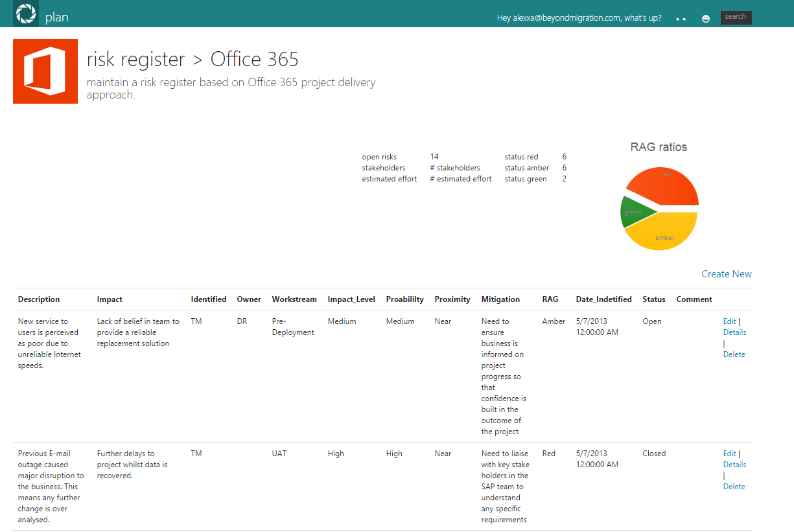Edit the UAT Red risk row
This screenshot has width=794, height=532.
729,454
